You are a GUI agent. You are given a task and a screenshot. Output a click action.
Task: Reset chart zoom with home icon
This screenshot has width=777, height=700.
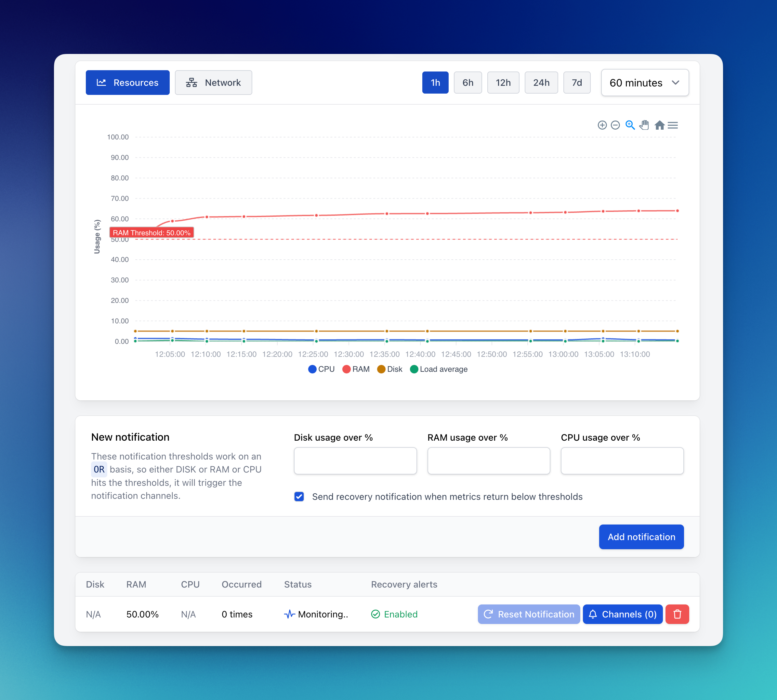tap(659, 125)
